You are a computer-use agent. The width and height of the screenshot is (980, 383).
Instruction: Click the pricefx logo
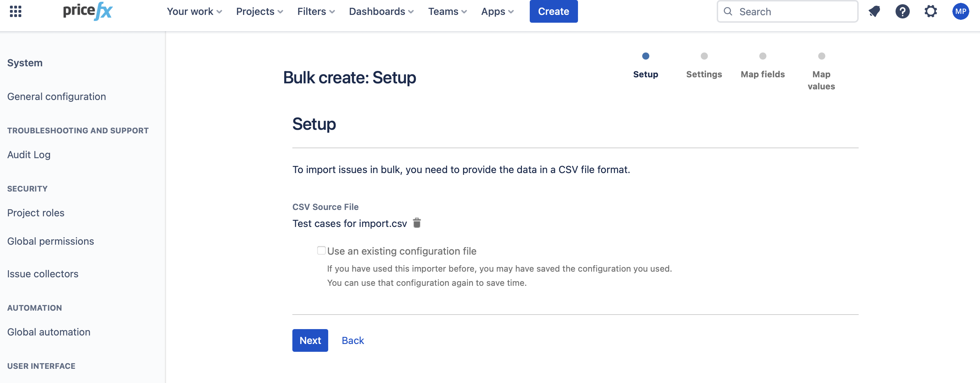coord(88,11)
